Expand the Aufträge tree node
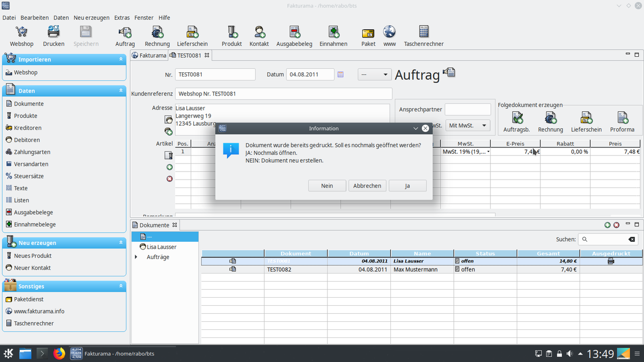The image size is (644, 362). pyautogui.click(x=136, y=257)
